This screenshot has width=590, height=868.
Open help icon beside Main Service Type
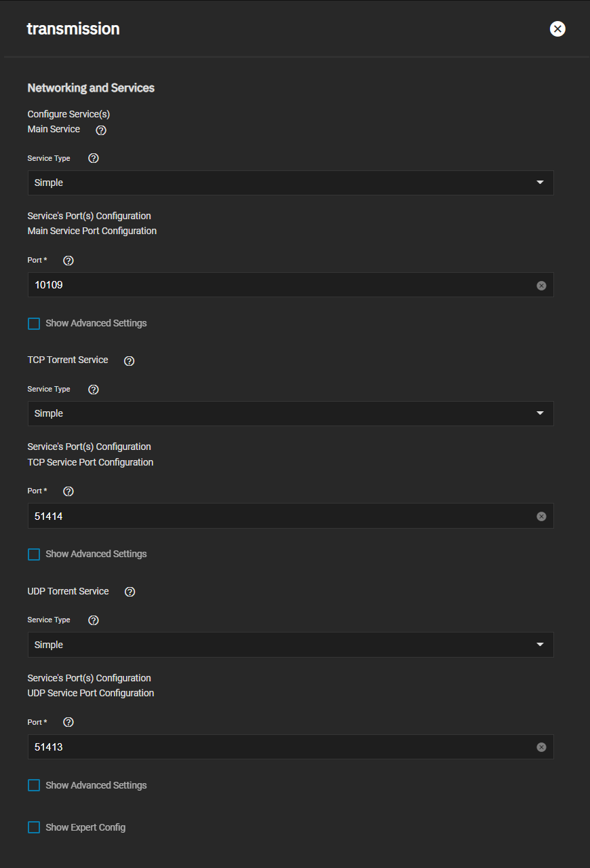tap(94, 158)
